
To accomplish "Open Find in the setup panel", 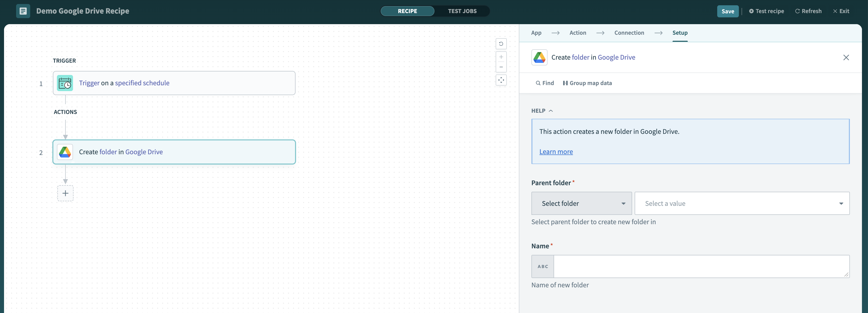I will point(545,83).
